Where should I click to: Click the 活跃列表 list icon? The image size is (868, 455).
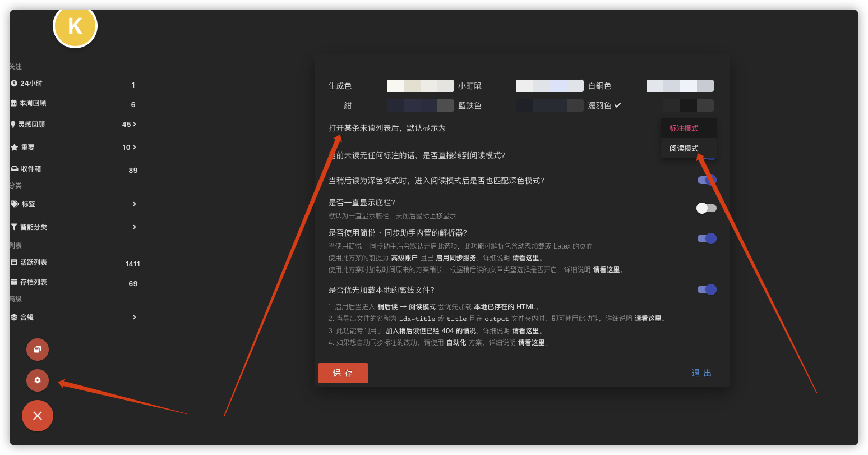(x=15, y=263)
